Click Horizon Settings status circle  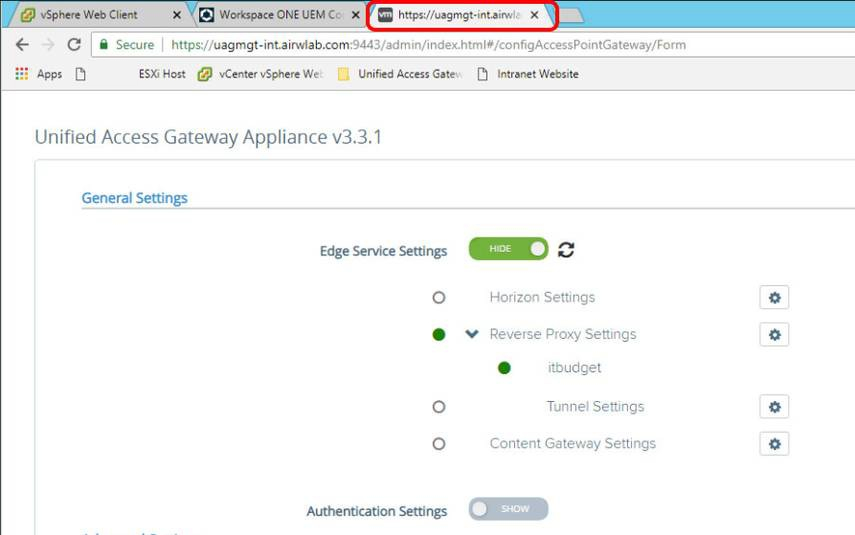tap(438, 298)
